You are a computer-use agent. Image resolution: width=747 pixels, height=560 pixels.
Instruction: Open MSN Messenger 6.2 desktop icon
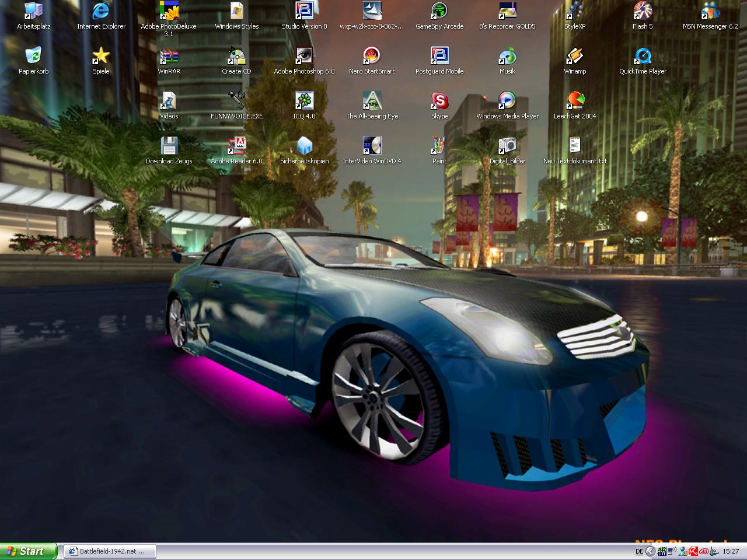coord(710,16)
